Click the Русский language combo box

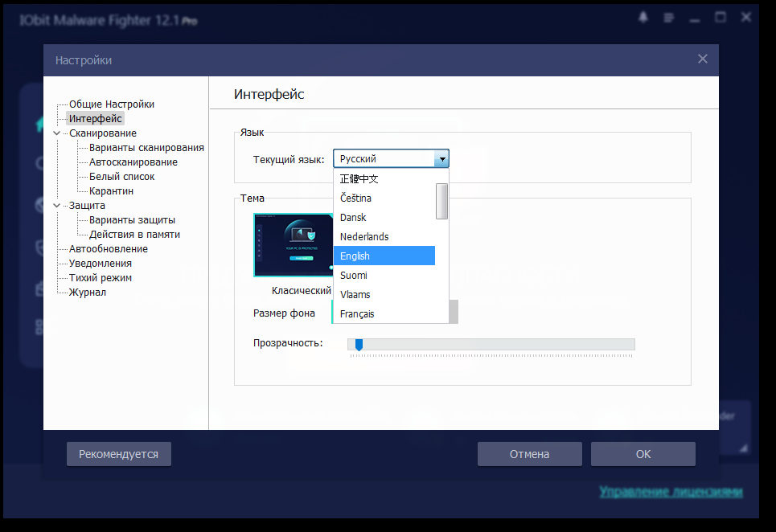tap(391, 158)
